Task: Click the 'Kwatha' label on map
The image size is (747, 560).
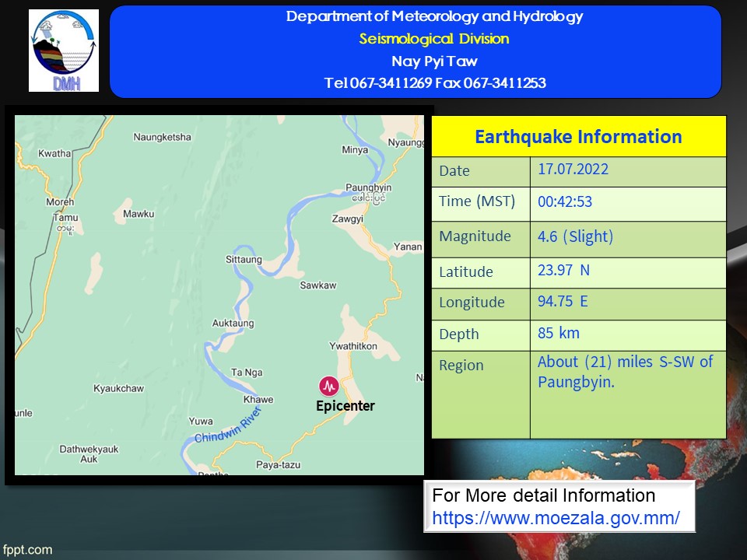Action: click(x=54, y=153)
